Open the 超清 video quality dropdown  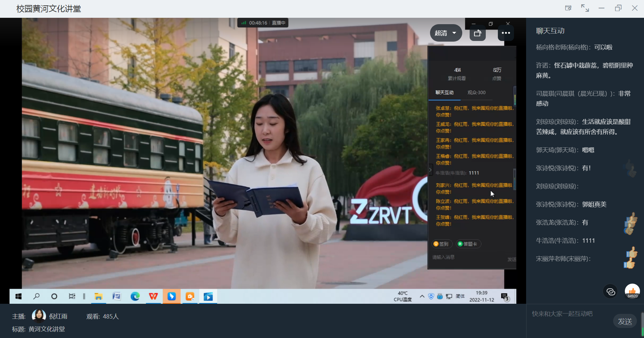(445, 33)
